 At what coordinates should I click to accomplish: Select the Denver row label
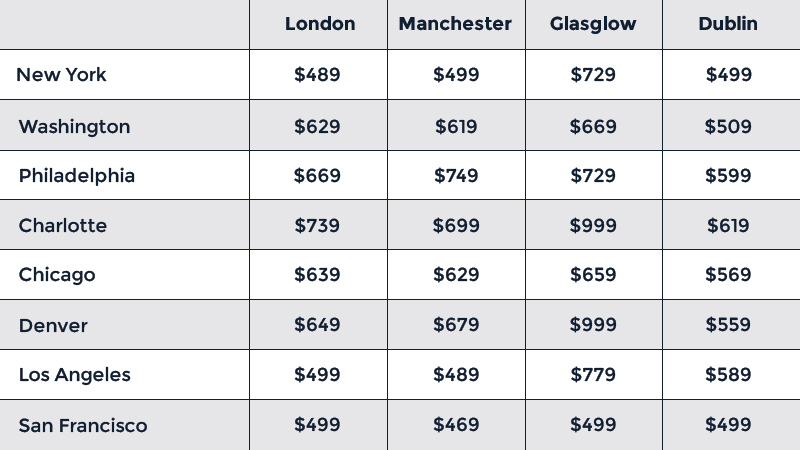(x=53, y=326)
